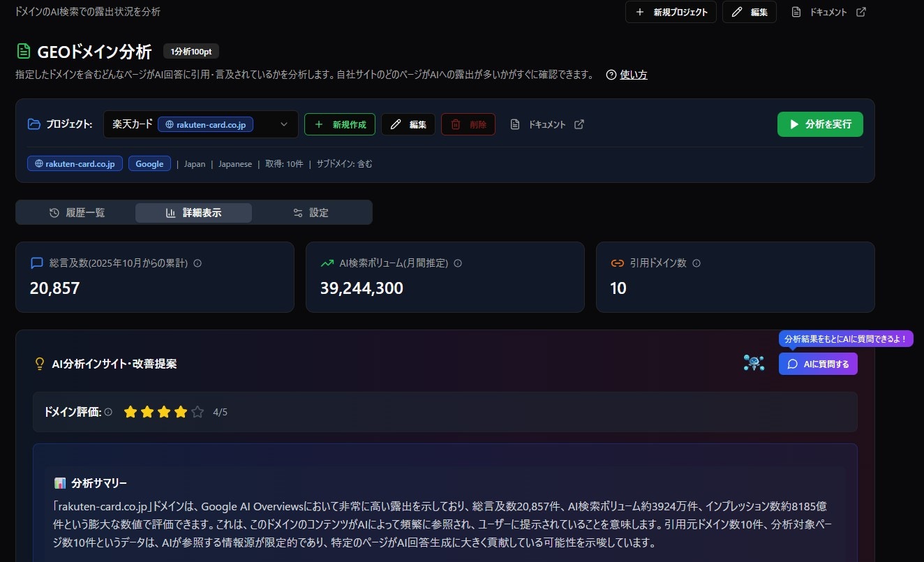The height and width of the screenshot is (562, 924).
Task: Click the folder icon next to プロジェクト
Action: (x=34, y=124)
